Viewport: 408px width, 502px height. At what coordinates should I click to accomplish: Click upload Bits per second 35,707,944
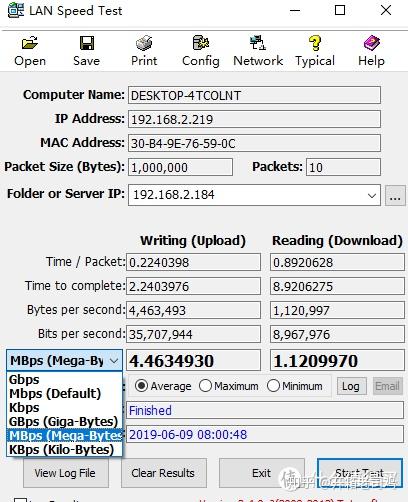coord(193,334)
